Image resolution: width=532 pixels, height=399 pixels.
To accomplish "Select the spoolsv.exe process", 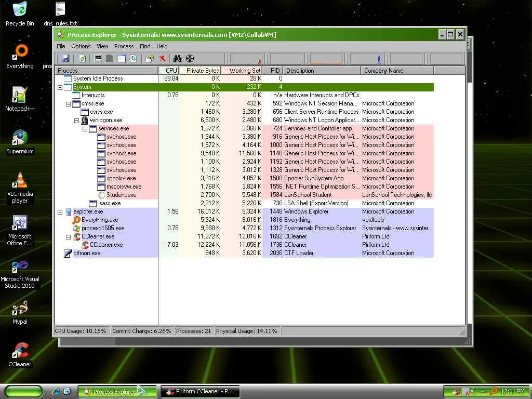I will (244, 178).
